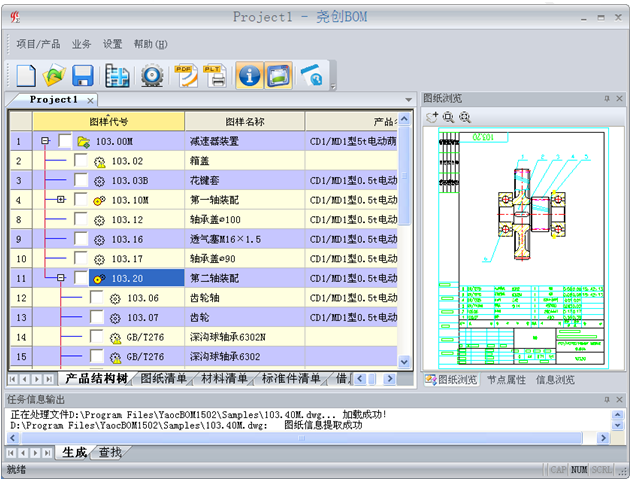Click tree table scrollbar up arrow
630x479 pixels.
(x=404, y=119)
